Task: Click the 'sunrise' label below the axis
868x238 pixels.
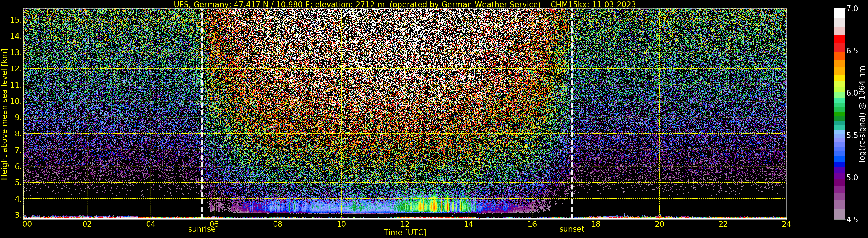Action: (x=202, y=229)
